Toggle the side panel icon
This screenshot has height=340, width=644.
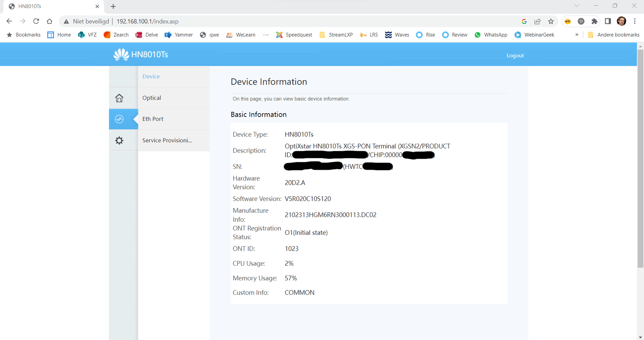[608, 21]
